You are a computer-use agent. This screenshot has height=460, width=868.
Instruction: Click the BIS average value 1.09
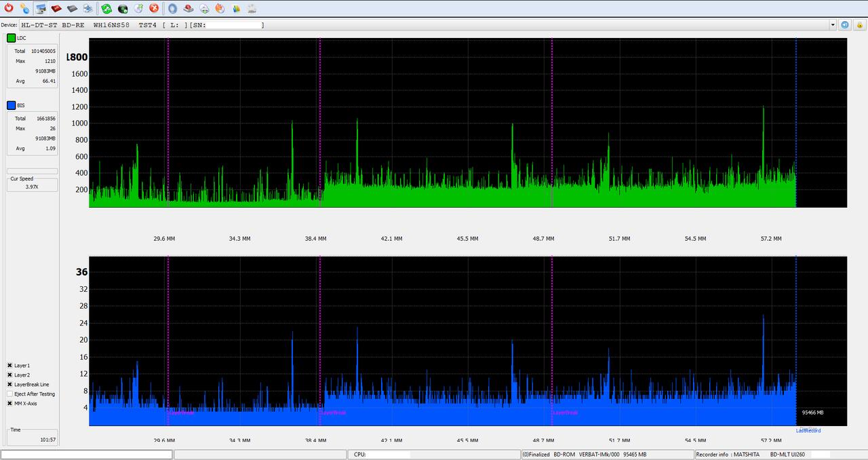51,148
